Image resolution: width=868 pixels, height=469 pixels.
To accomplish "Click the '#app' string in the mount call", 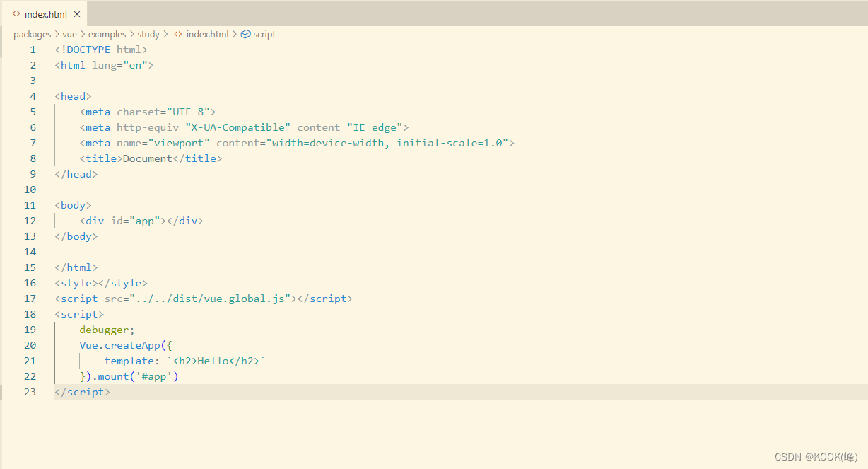I will click(x=157, y=376).
